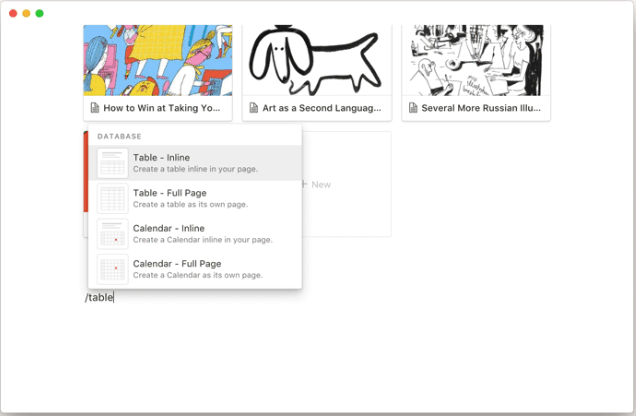Open the colorful How to Win card thumbnail
636x416 pixels.
click(x=158, y=60)
